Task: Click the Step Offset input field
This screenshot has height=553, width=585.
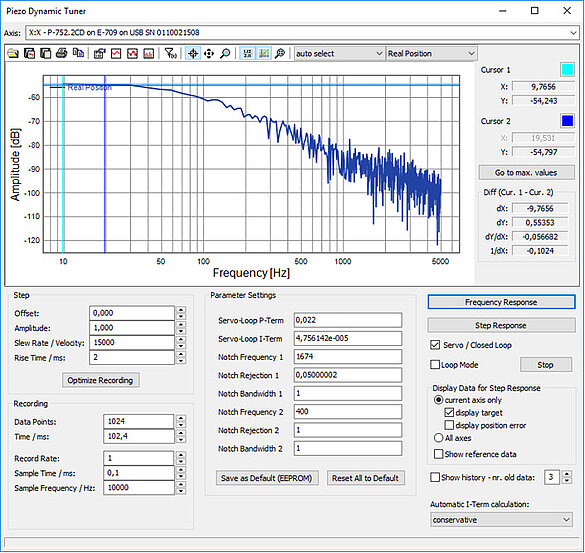Action: click(x=132, y=313)
